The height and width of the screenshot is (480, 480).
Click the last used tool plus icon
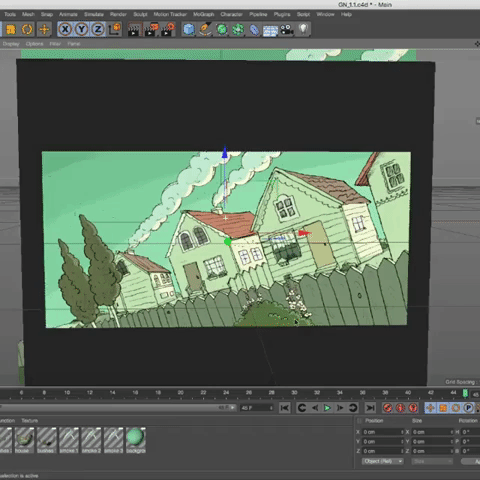point(44,29)
